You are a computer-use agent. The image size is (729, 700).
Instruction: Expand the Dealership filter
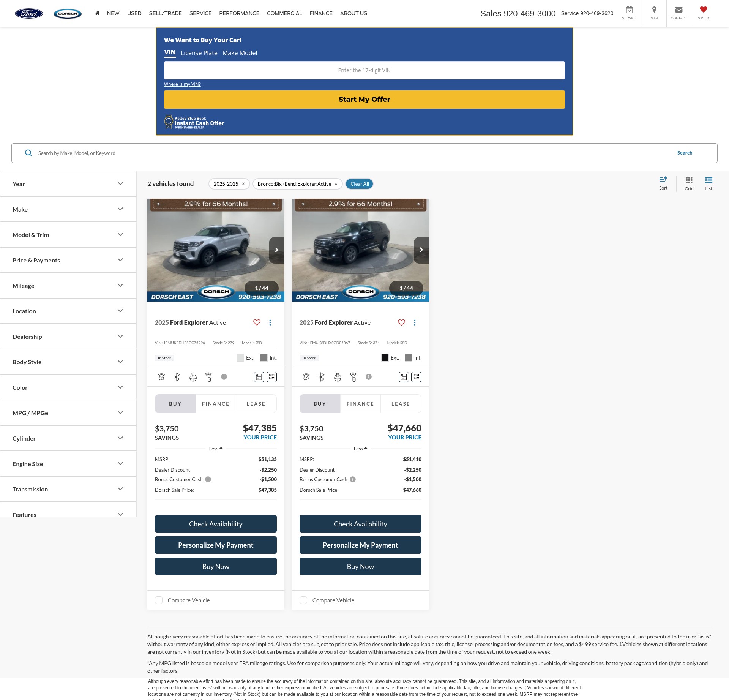pyautogui.click(x=68, y=337)
